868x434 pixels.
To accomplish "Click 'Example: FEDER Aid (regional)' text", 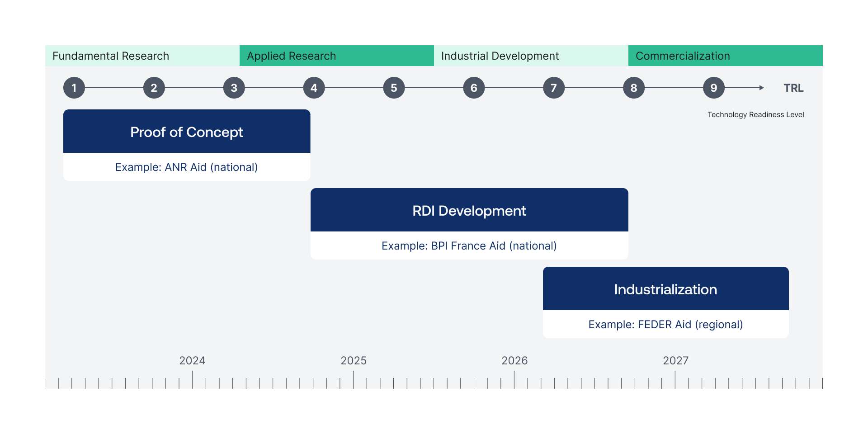I will [x=666, y=325].
